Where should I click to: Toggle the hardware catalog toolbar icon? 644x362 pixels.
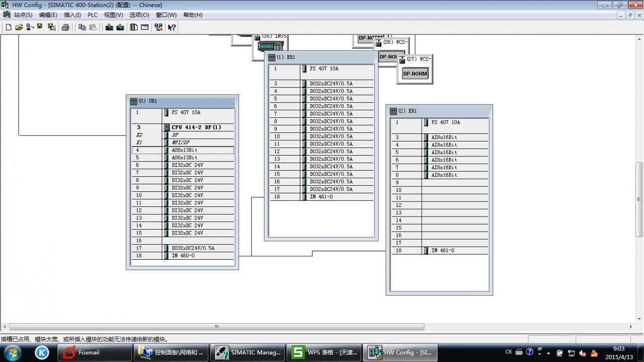tap(134, 27)
